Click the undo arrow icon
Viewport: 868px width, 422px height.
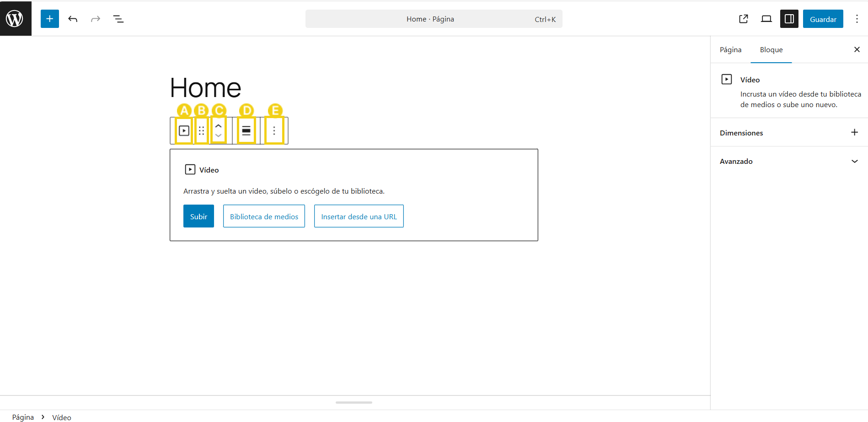pyautogui.click(x=73, y=19)
